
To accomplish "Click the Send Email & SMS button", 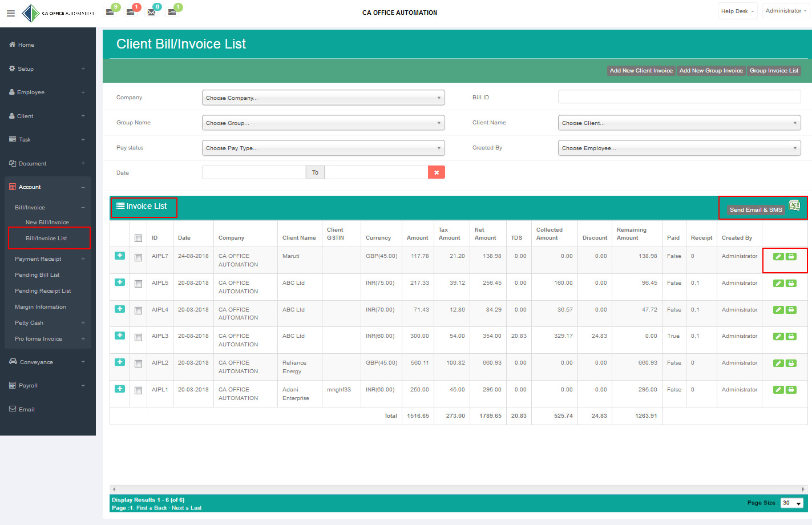I will (756, 209).
